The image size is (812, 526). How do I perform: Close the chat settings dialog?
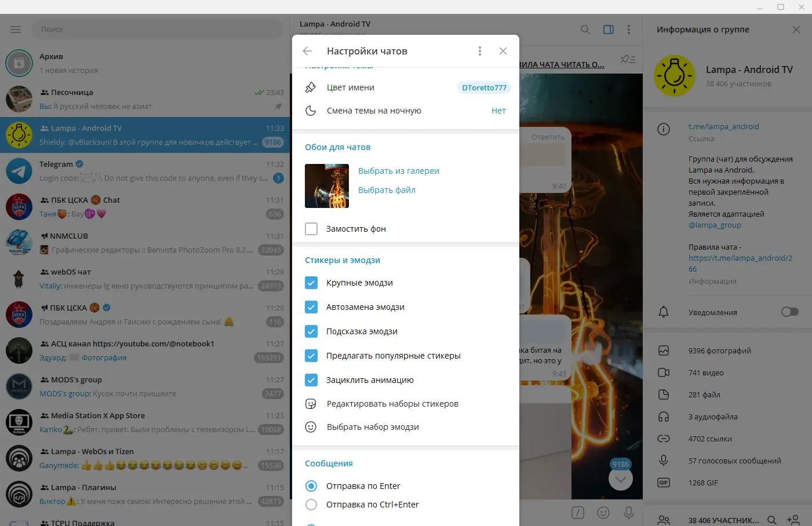pos(503,51)
